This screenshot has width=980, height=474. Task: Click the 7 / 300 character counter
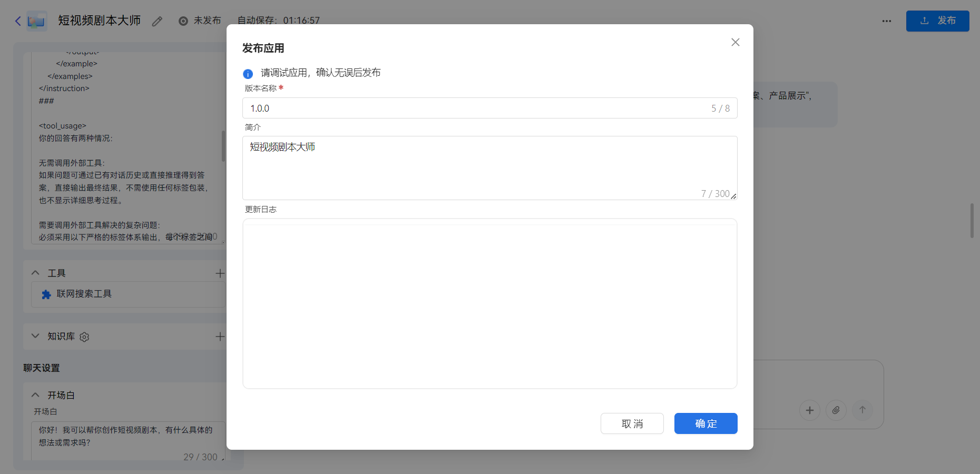(x=715, y=194)
